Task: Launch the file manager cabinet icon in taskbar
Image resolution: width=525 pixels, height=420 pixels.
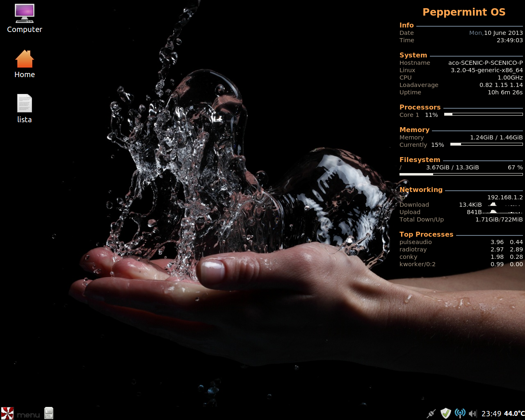Action: coord(49,413)
